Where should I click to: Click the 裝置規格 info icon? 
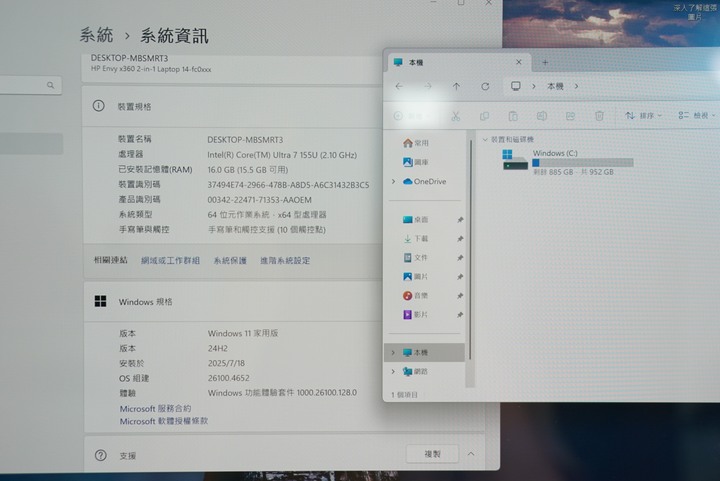tap(98, 106)
